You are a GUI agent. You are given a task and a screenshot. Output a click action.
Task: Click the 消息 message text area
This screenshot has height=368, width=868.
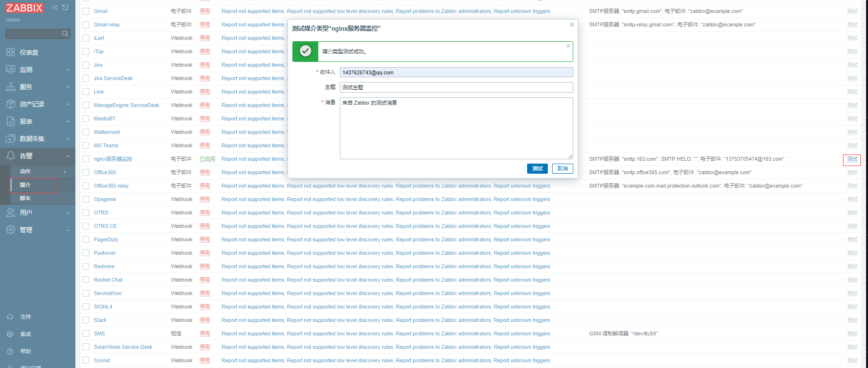(456, 128)
